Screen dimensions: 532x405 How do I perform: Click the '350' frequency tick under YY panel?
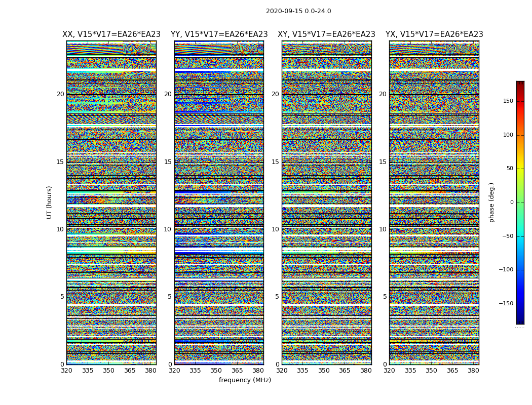click(x=216, y=371)
